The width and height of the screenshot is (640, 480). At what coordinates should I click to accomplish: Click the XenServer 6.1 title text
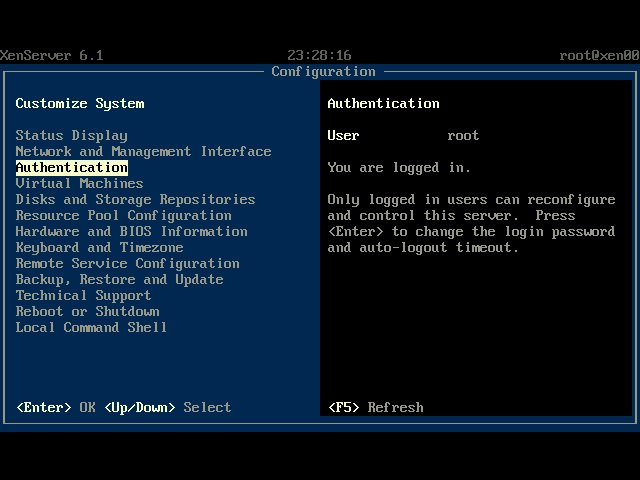51,55
